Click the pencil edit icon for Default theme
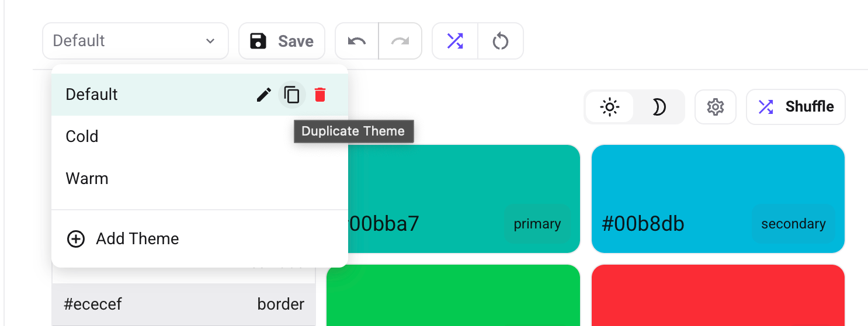The image size is (868, 326). click(264, 95)
